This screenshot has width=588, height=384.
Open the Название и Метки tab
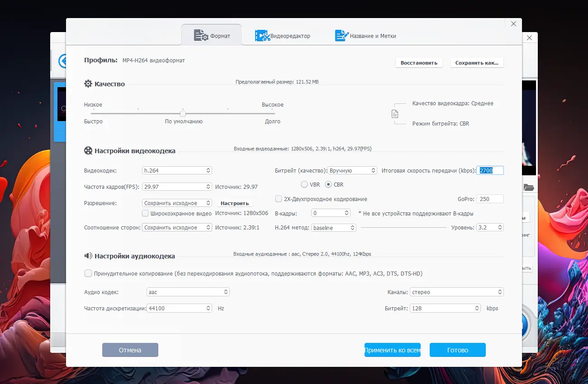pyautogui.click(x=365, y=36)
